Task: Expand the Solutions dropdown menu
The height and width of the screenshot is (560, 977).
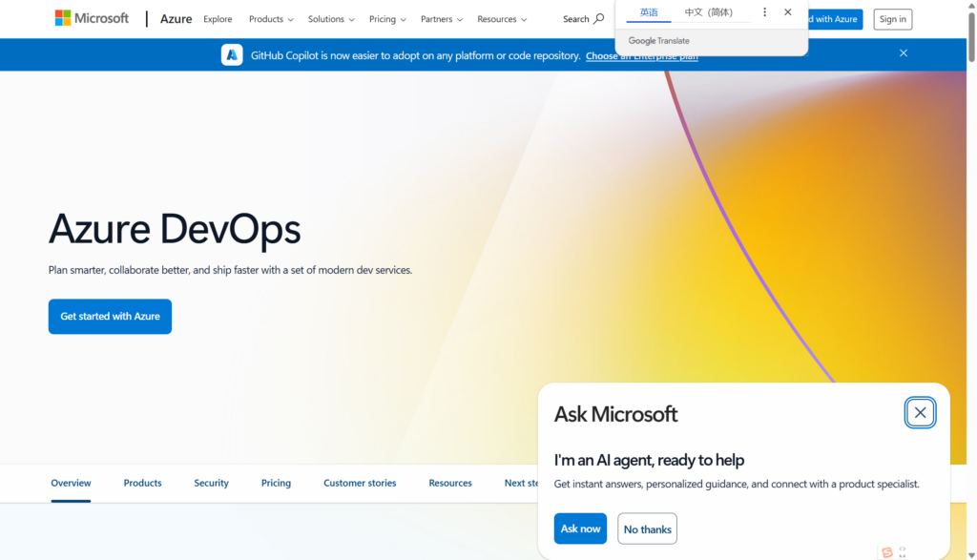Action: (x=330, y=19)
